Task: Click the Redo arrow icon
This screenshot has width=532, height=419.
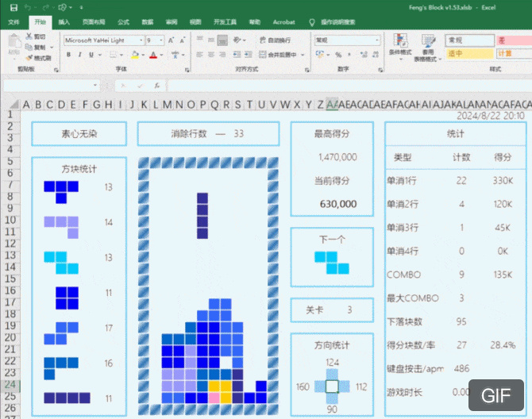Action: (x=45, y=7)
